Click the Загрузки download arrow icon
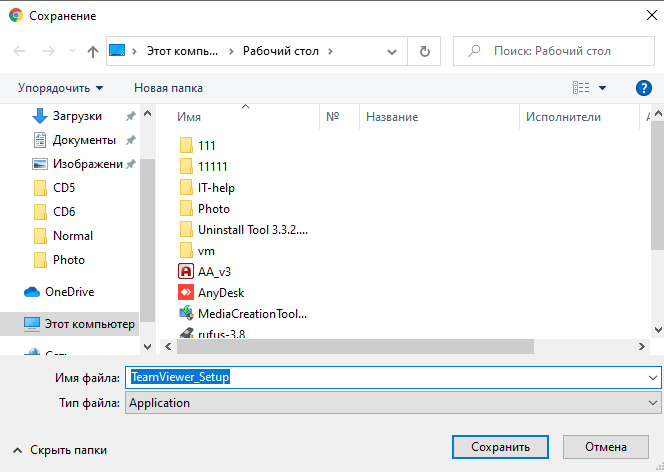Screen dimensions: 664x472 (40, 116)
